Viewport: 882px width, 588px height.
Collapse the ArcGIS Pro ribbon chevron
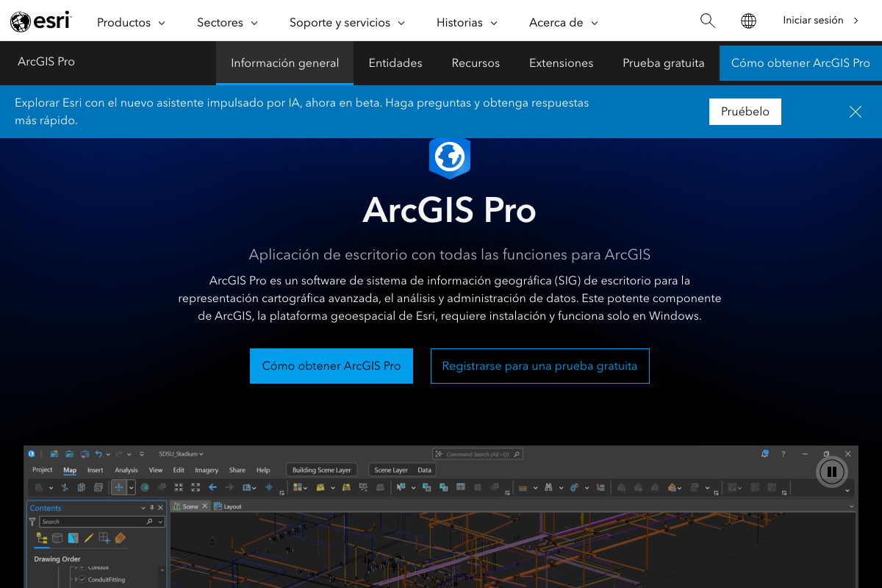pyautogui.click(x=847, y=490)
